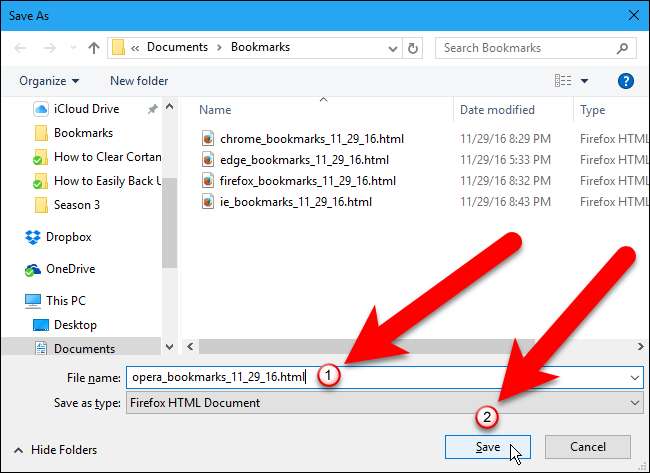650x473 pixels.
Task: Select the Dropbox icon in sidebar
Action: pyautogui.click(x=33, y=237)
